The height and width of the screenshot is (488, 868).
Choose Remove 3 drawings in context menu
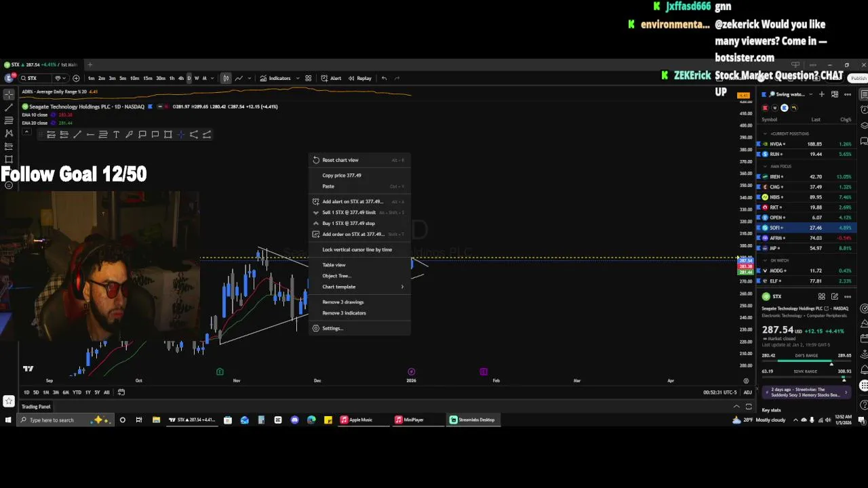[359, 302]
